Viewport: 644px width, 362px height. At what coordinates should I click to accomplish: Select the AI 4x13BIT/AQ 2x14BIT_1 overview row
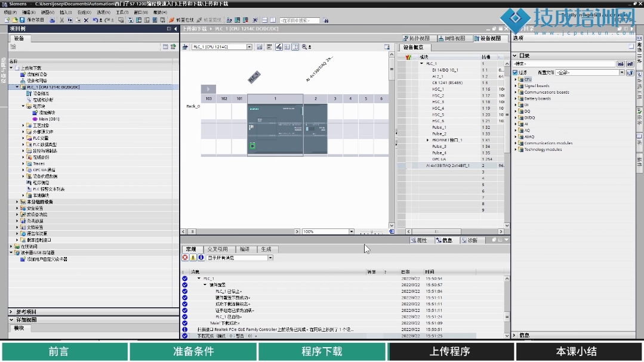pyautogui.click(x=451, y=165)
